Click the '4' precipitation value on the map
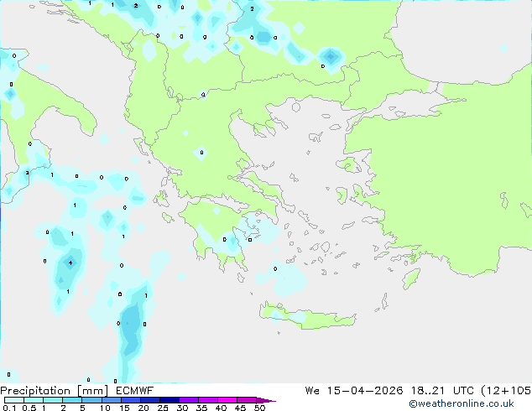The height and width of the screenshot is (411, 532). pyautogui.click(x=70, y=263)
